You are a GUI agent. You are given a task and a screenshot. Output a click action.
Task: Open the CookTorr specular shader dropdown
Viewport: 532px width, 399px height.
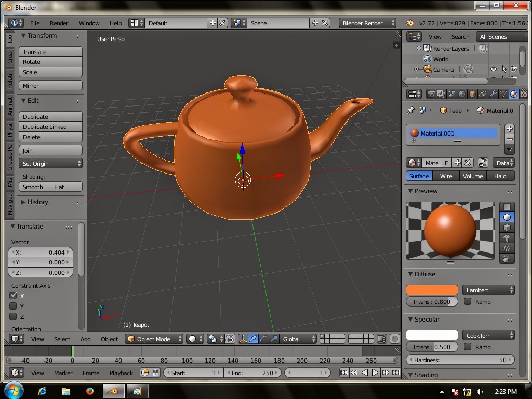pyautogui.click(x=488, y=335)
